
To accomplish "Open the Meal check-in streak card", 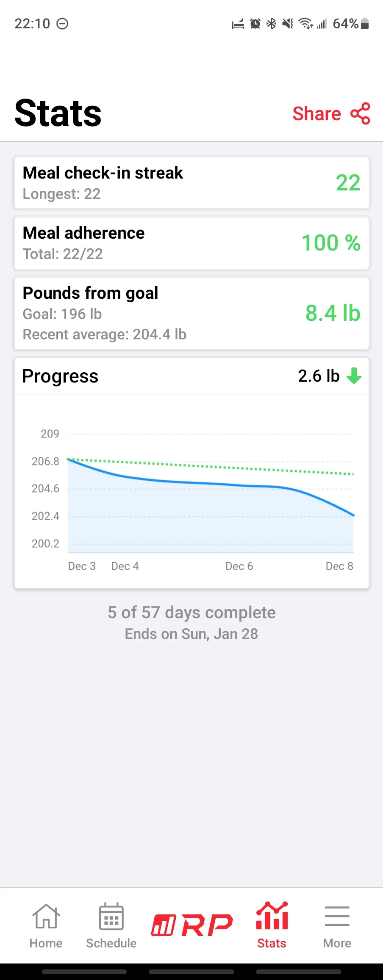I will [x=191, y=183].
